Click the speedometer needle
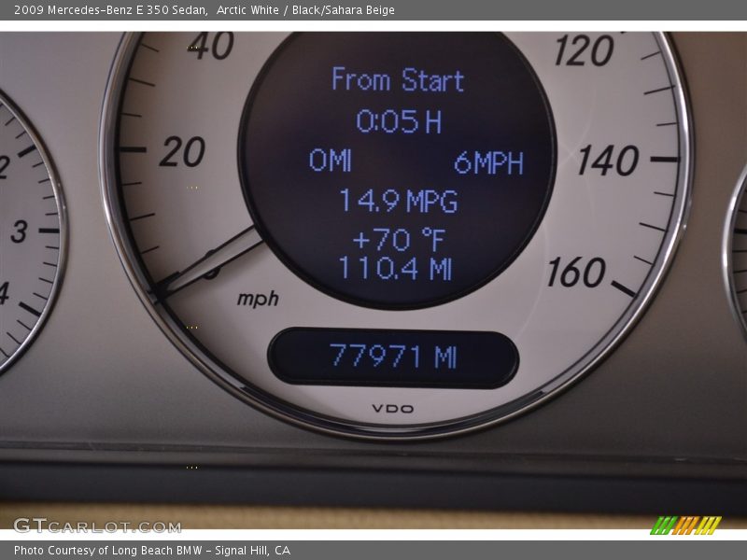 pos(207,265)
